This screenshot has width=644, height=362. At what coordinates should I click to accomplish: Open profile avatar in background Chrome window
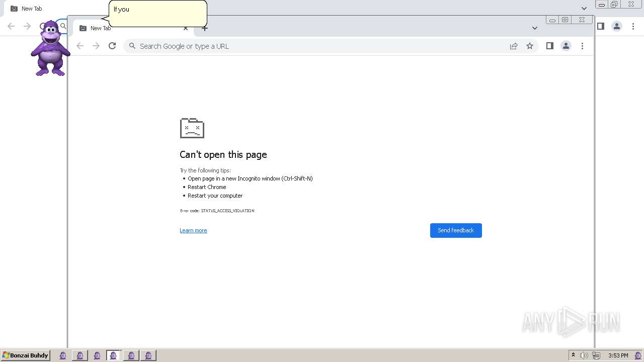(617, 26)
